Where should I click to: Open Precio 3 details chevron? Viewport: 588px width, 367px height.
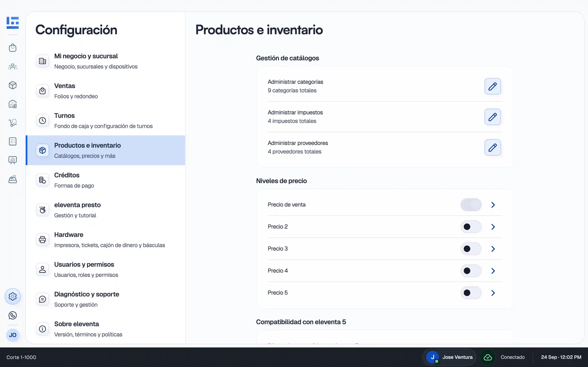click(493, 249)
